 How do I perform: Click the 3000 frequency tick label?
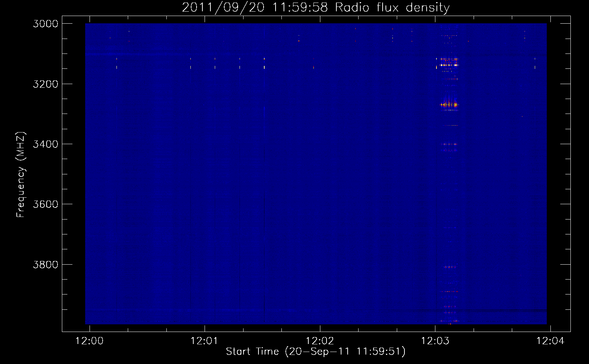coord(46,24)
